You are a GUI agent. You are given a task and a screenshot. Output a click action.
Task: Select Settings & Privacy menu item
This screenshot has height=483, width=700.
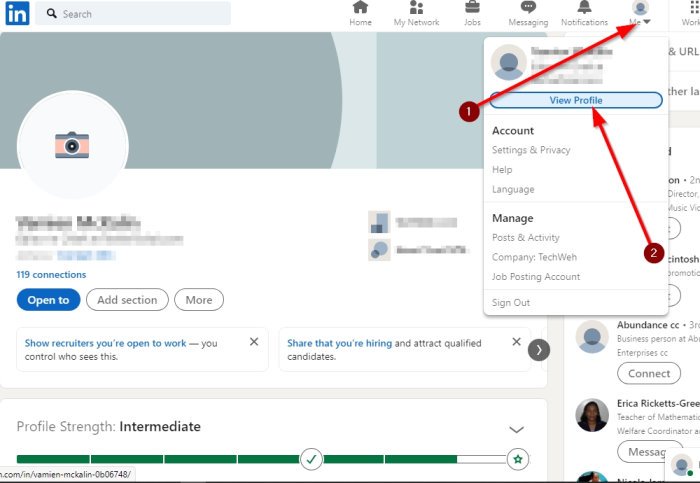pyautogui.click(x=531, y=150)
